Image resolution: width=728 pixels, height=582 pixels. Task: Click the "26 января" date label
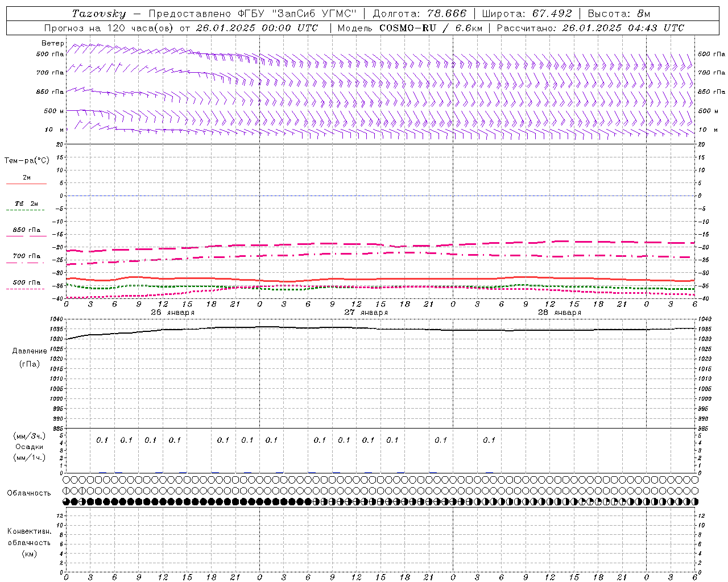[x=173, y=313]
